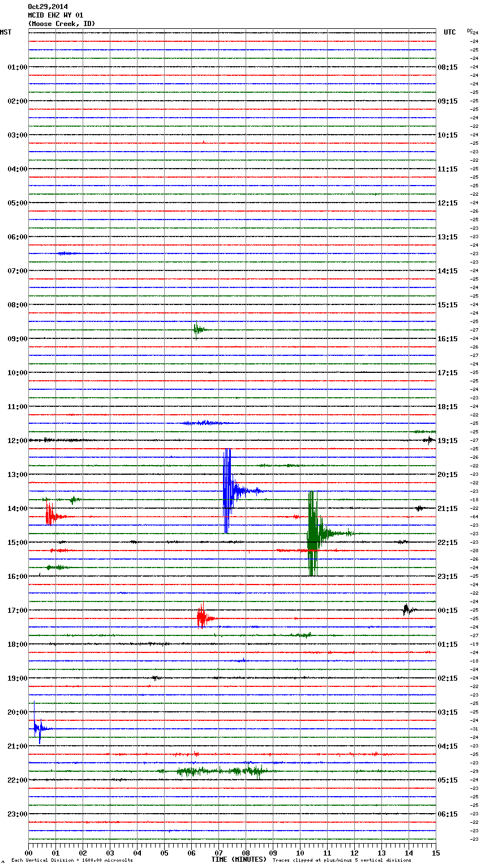Click the Oct29,2014 date header

pos(48,7)
